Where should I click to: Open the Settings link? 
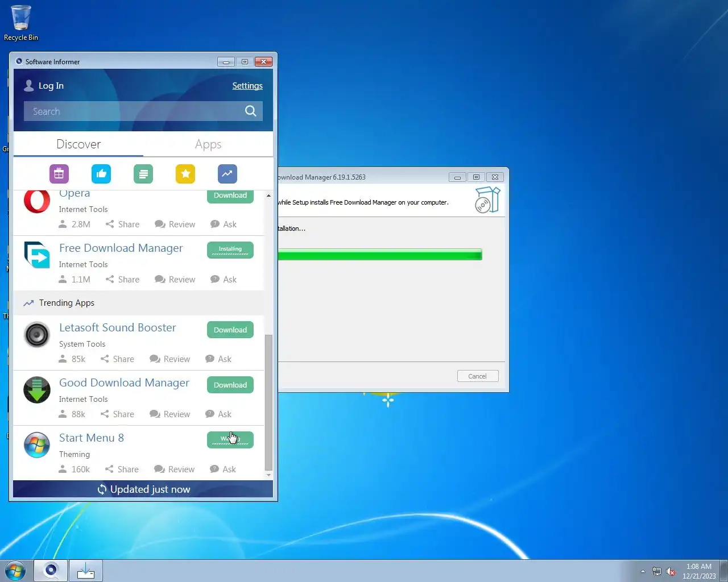pyautogui.click(x=247, y=86)
